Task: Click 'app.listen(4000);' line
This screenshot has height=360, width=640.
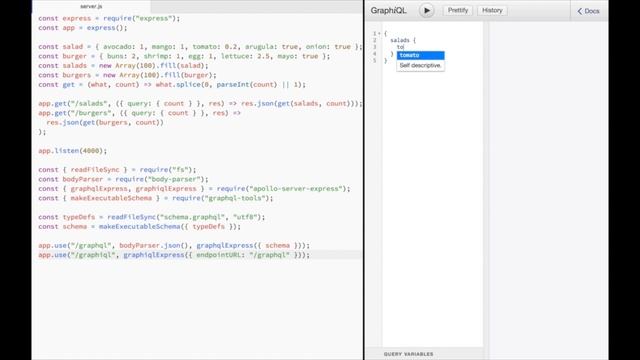Action: tap(73, 151)
